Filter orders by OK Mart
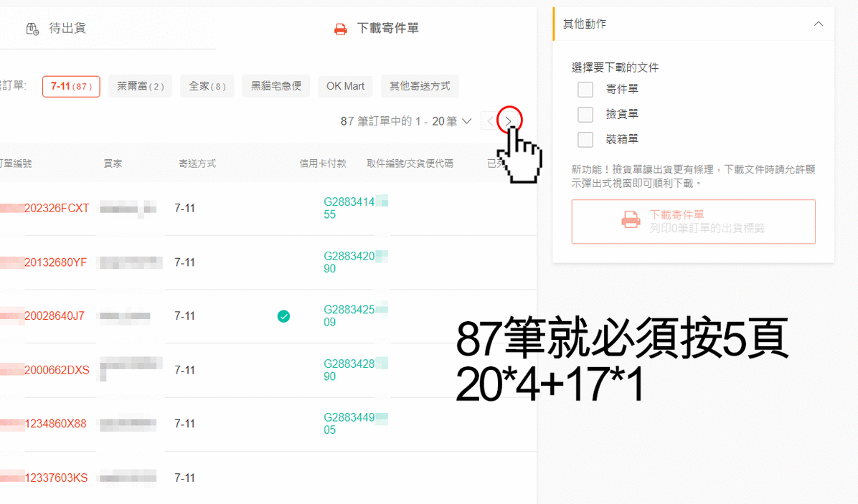The width and height of the screenshot is (858, 504). click(345, 86)
